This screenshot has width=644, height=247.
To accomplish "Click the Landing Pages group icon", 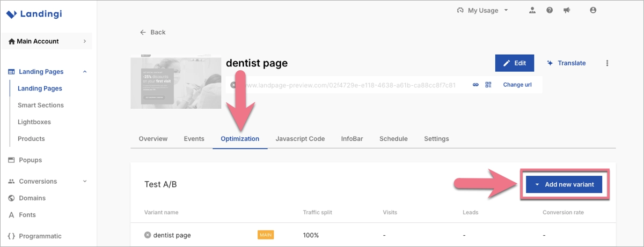I will point(11,72).
